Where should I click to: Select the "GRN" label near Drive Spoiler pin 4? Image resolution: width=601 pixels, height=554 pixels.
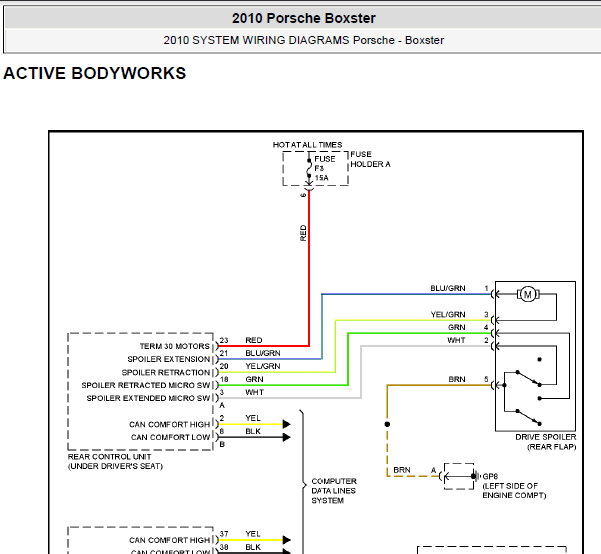pyautogui.click(x=456, y=327)
